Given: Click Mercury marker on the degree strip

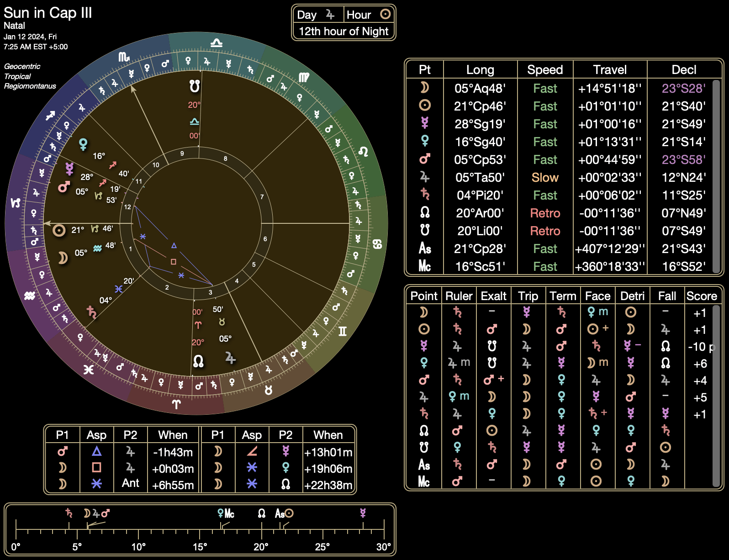Looking at the screenshot, I should point(363,513).
